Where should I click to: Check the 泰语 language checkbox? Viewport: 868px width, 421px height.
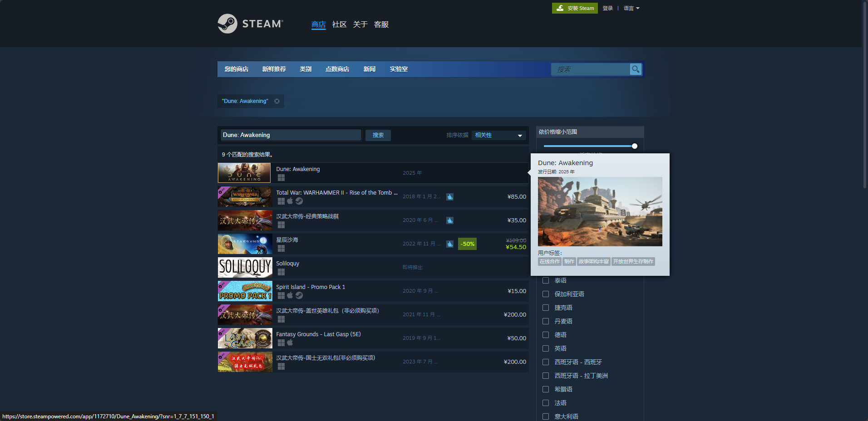[x=546, y=280]
